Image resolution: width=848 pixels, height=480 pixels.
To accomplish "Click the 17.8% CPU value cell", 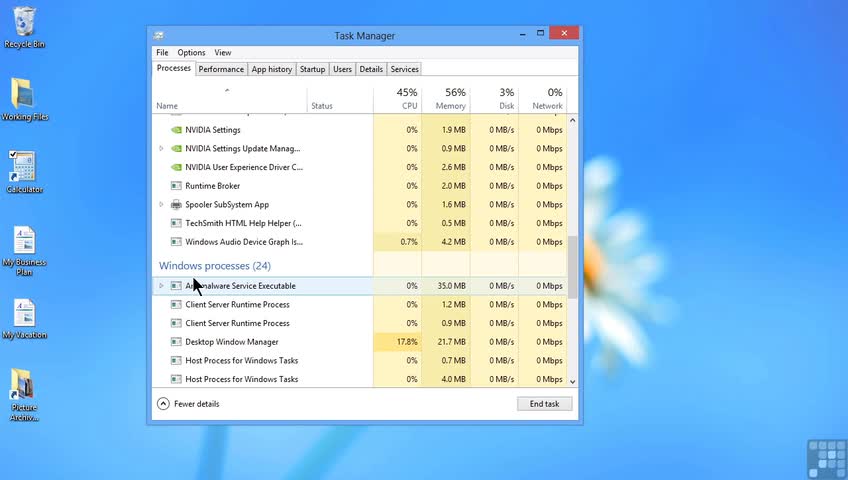I will pyautogui.click(x=398, y=342).
